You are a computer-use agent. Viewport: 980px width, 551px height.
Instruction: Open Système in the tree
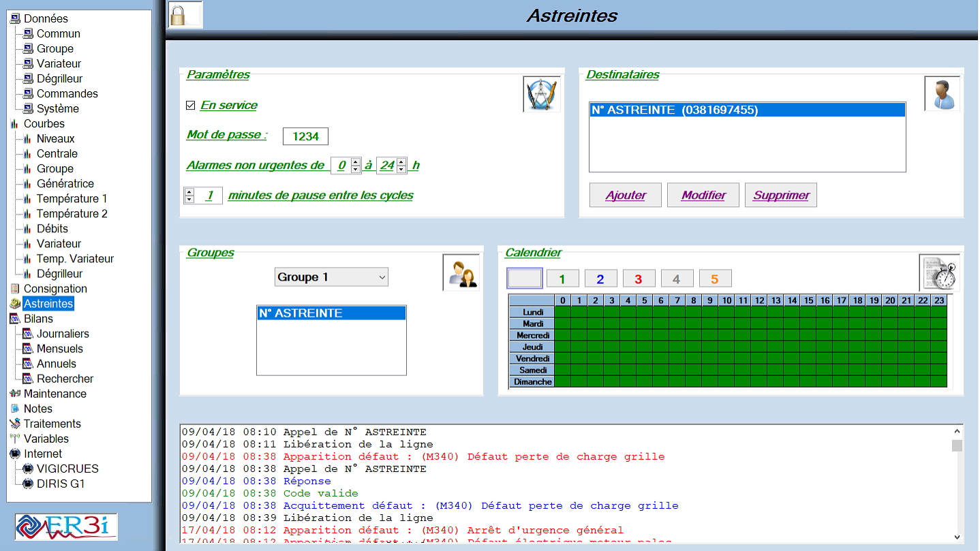point(57,108)
